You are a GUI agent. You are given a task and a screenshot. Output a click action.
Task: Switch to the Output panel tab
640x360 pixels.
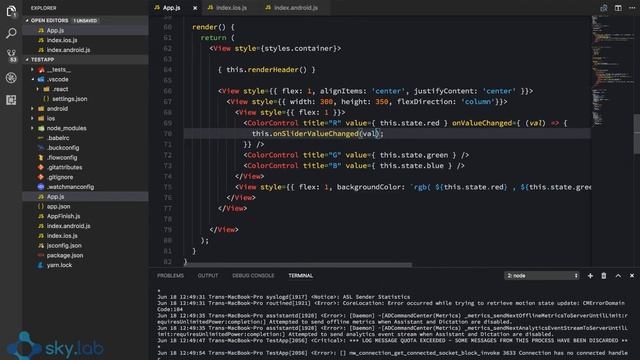tap(208, 276)
